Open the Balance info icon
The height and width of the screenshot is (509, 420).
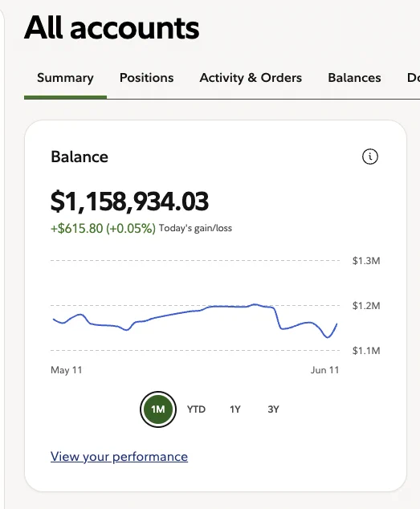pyautogui.click(x=370, y=157)
